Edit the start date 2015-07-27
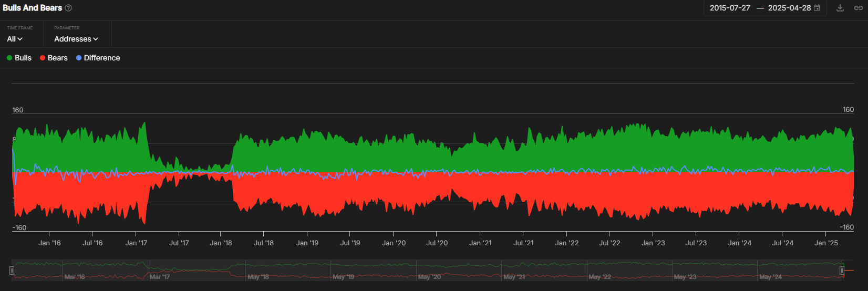This screenshot has height=291, width=868. click(x=730, y=8)
